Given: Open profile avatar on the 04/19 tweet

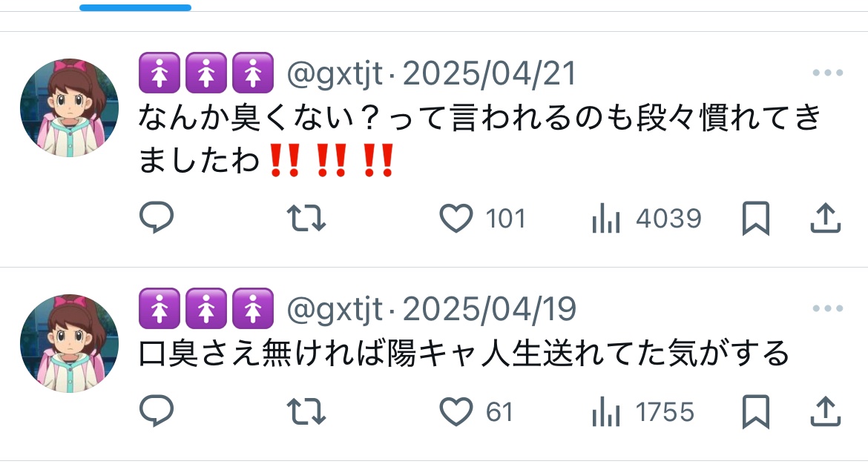Looking at the screenshot, I should [69, 343].
